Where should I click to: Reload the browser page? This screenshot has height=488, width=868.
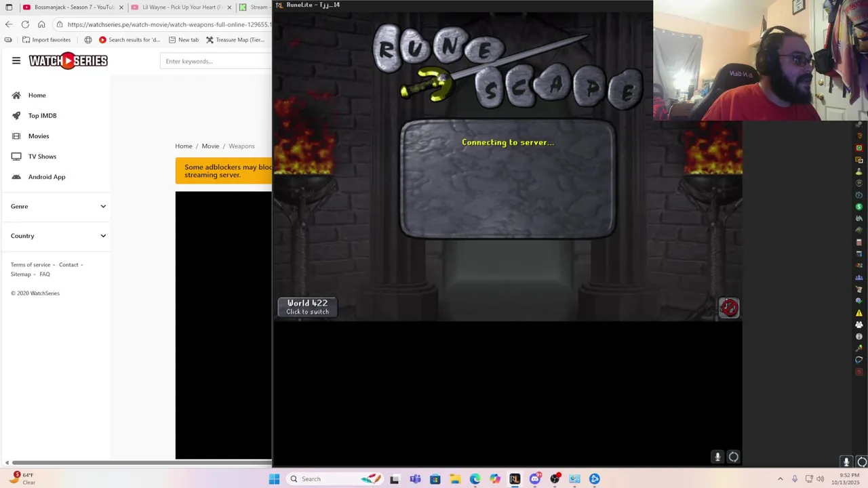pyautogui.click(x=25, y=24)
